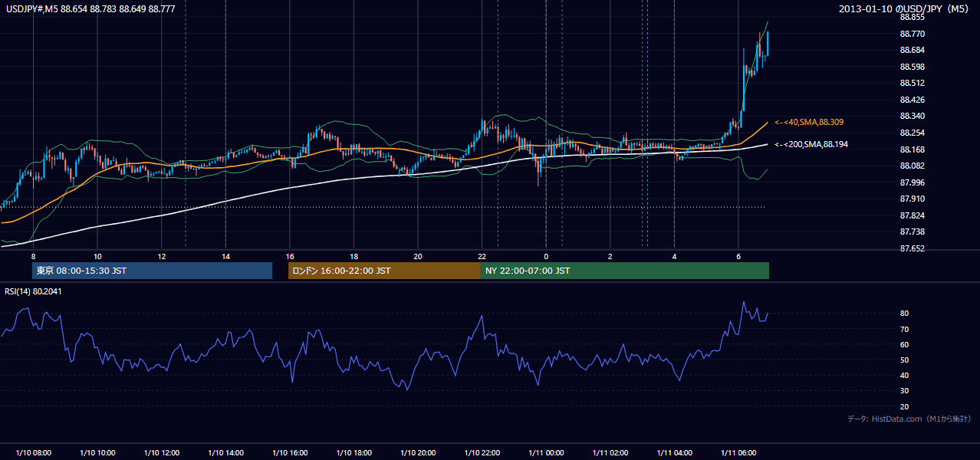Click price axis label 87.652
Viewport: 980px width, 460px height.
(x=913, y=248)
